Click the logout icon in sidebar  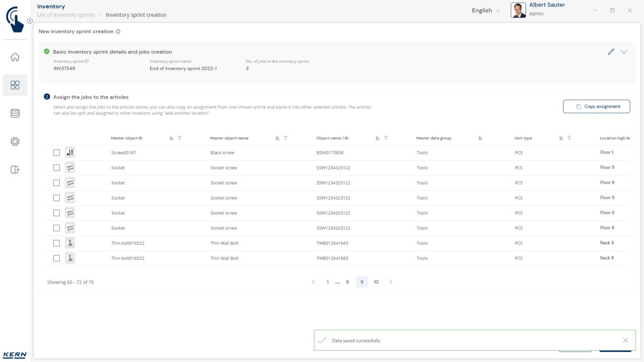[x=15, y=170]
